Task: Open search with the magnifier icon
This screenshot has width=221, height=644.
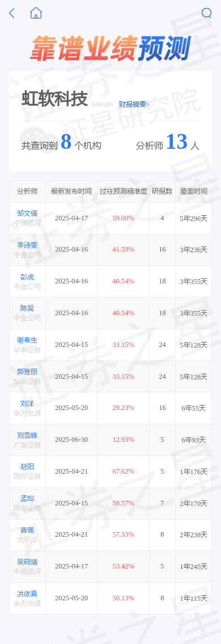Action: (x=207, y=13)
